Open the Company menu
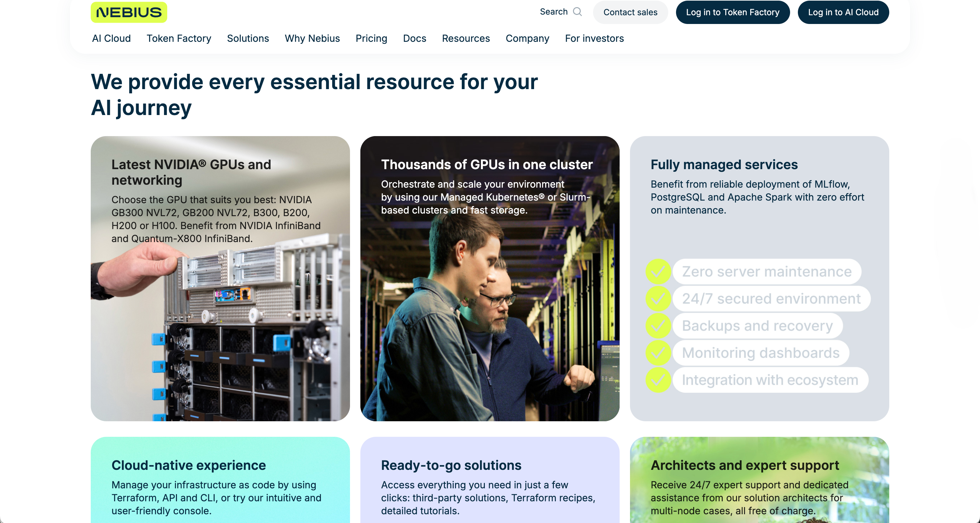The image size is (980, 523). (527, 39)
